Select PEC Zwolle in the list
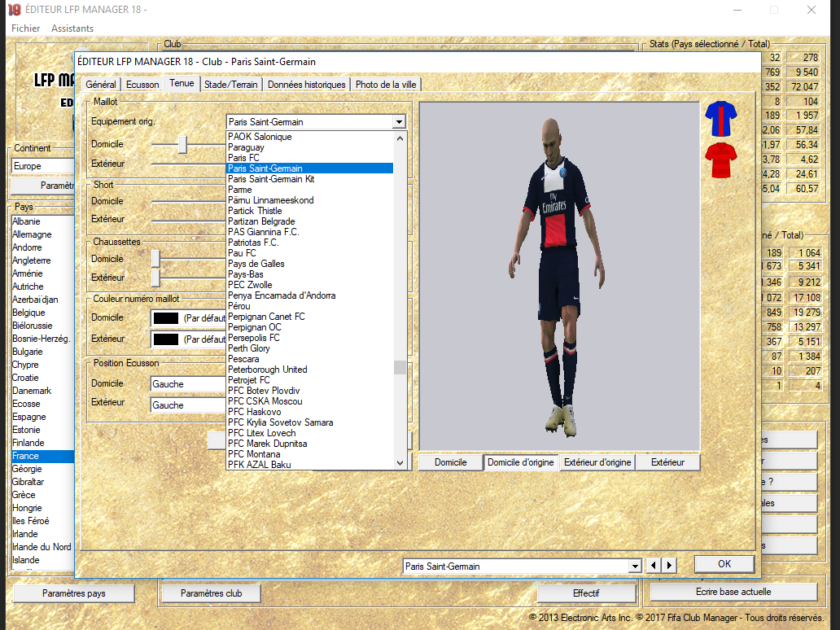 tap(310, 285)
